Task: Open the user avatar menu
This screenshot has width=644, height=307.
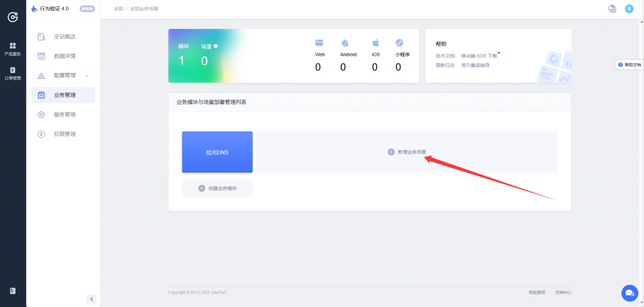Action: 629,9
